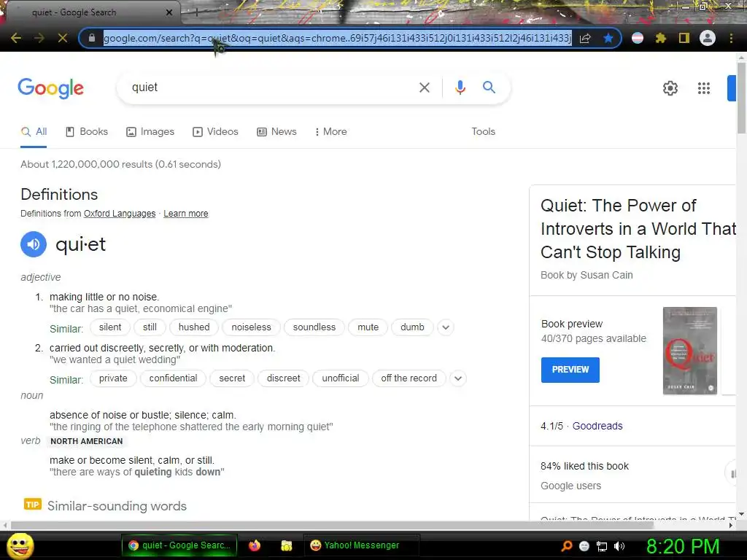Select the synonym confidential
The width and height of the screenshot is (747, 560).
(173, 378)
